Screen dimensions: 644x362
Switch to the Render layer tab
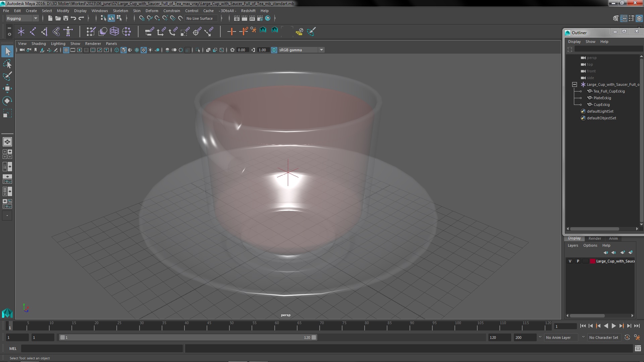(595, 238)
